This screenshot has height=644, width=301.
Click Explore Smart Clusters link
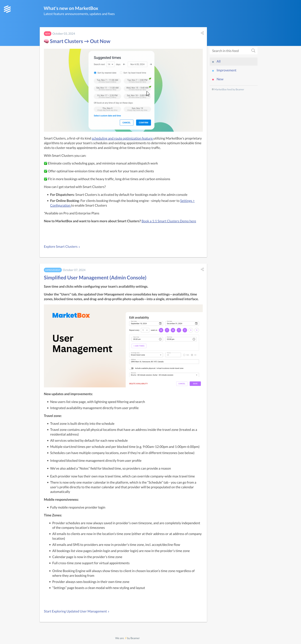[62, 247]
